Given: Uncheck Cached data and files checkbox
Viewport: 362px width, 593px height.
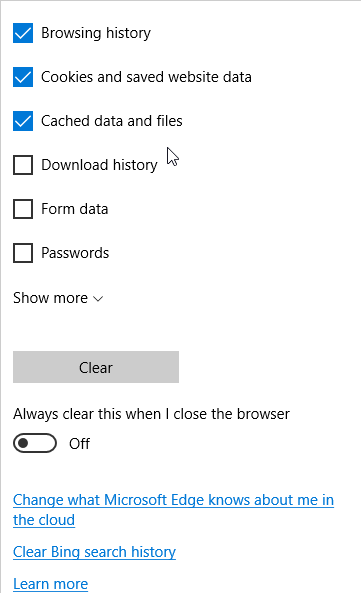Looking at the screenshot, I should [x=23, y=121].
